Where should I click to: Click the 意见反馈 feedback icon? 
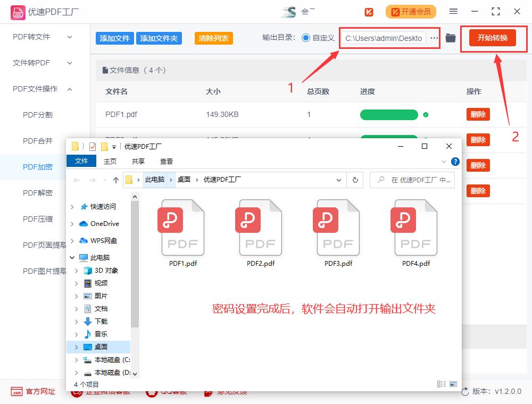point(207,392)
